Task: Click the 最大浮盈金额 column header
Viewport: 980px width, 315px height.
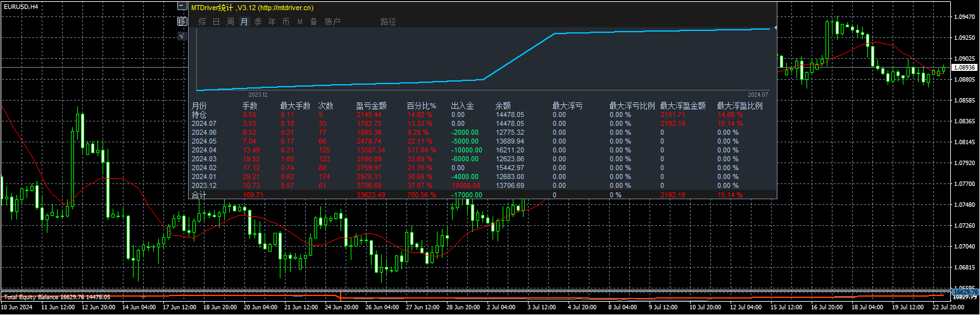Action: pyautogui.click(x=682, y=106)
